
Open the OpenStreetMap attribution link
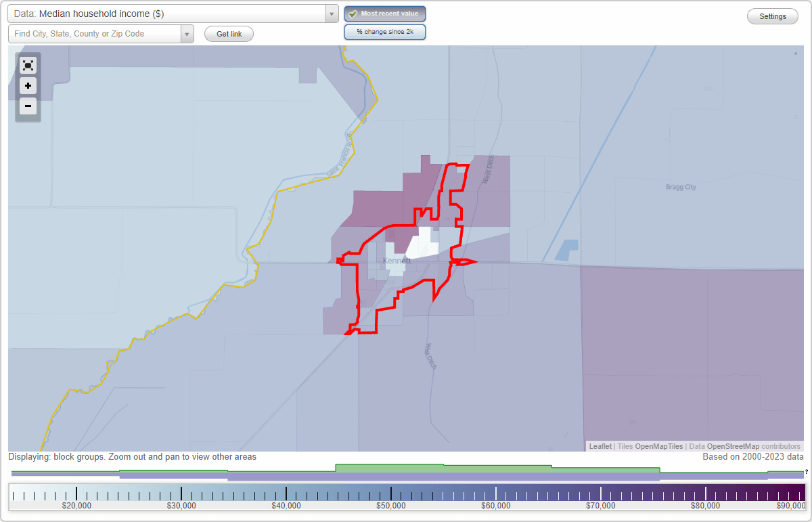coord(733,446)
